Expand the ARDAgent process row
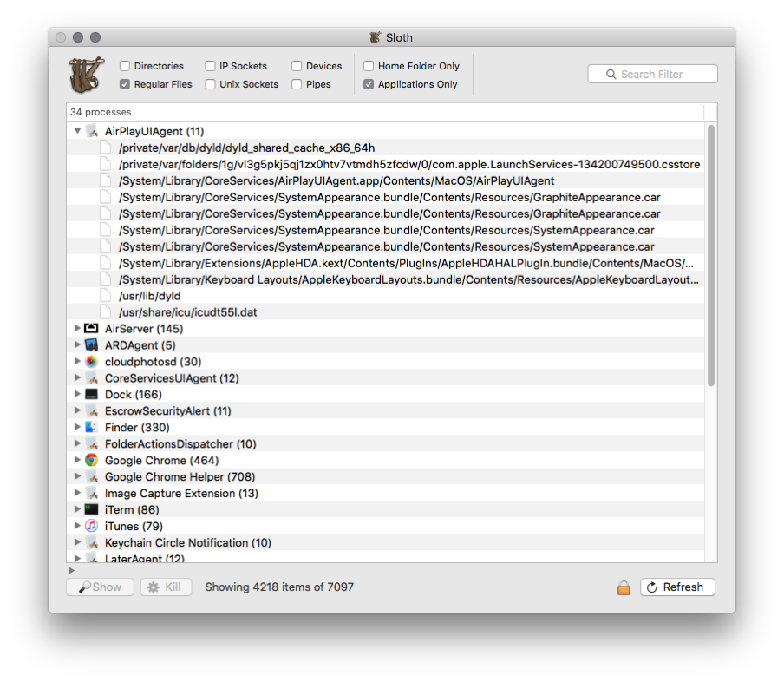 [x=77, y=344]
